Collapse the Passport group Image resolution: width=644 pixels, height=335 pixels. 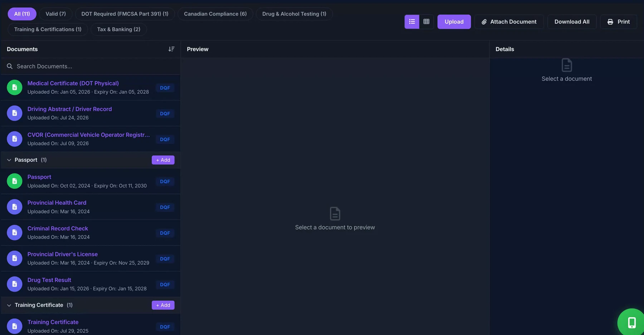[9, 160]
